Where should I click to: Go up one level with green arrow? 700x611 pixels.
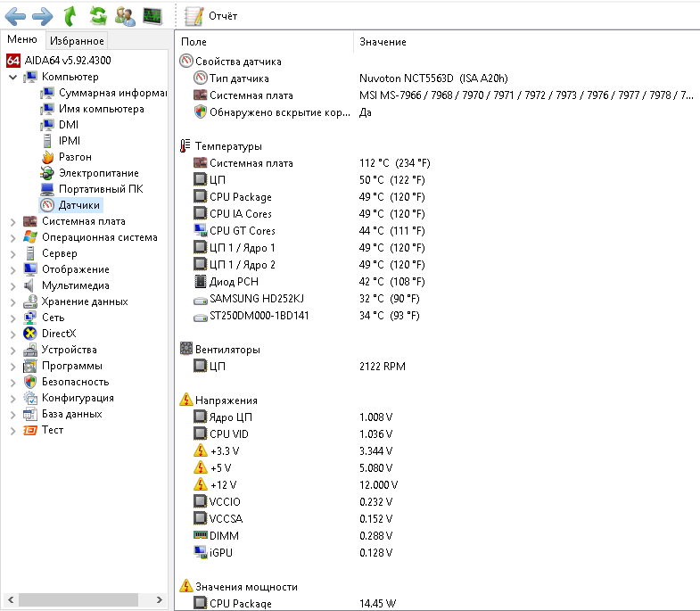70,15
